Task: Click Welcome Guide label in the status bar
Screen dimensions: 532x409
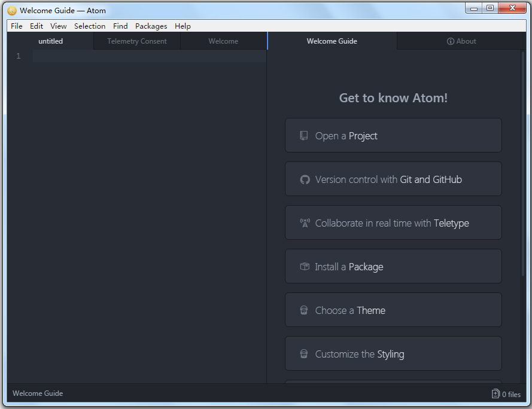Action: pyautogui.click(x=38, y=393)
